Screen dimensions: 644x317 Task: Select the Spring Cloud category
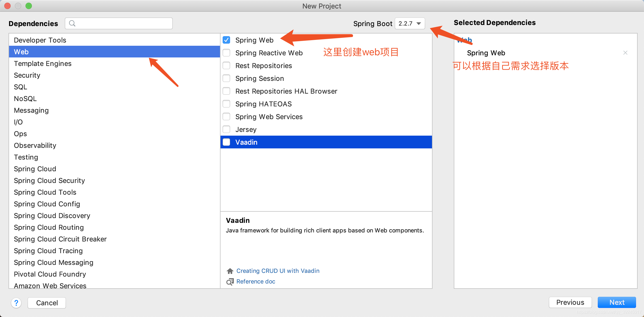coord(115,169)
